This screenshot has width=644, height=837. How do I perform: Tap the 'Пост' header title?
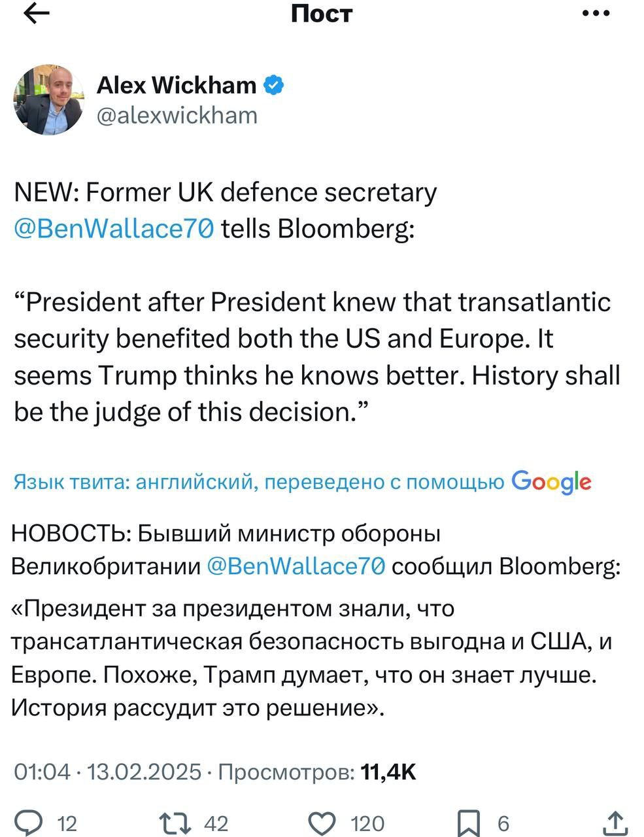tap(322, 14)
